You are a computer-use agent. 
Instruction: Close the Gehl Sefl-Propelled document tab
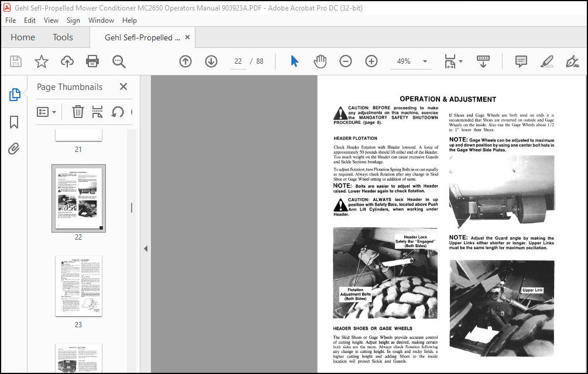pyautogui.click(x=187, y=37)
